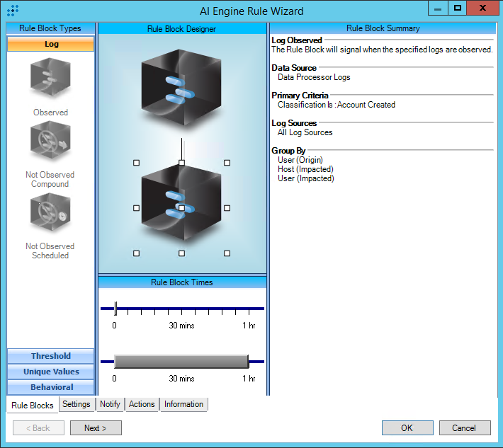The image size is (503, 448).
Task: Open the Information tab
Action: 183,404
